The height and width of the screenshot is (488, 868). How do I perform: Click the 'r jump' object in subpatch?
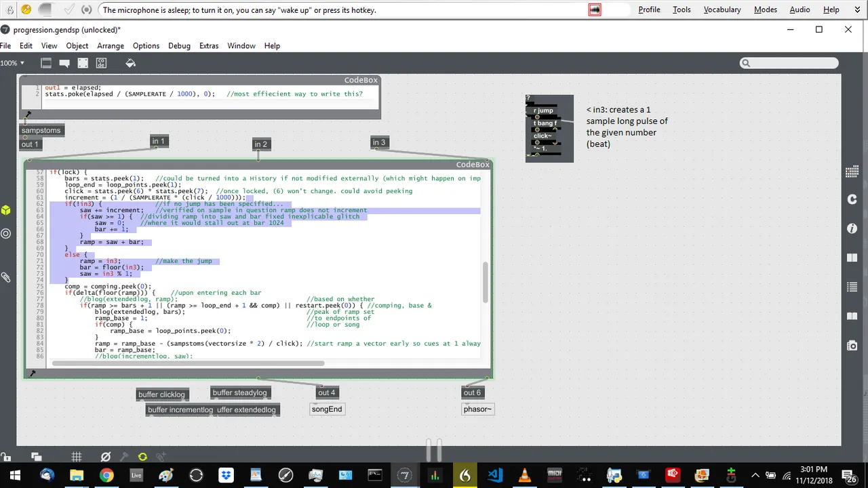coord(543,110)
